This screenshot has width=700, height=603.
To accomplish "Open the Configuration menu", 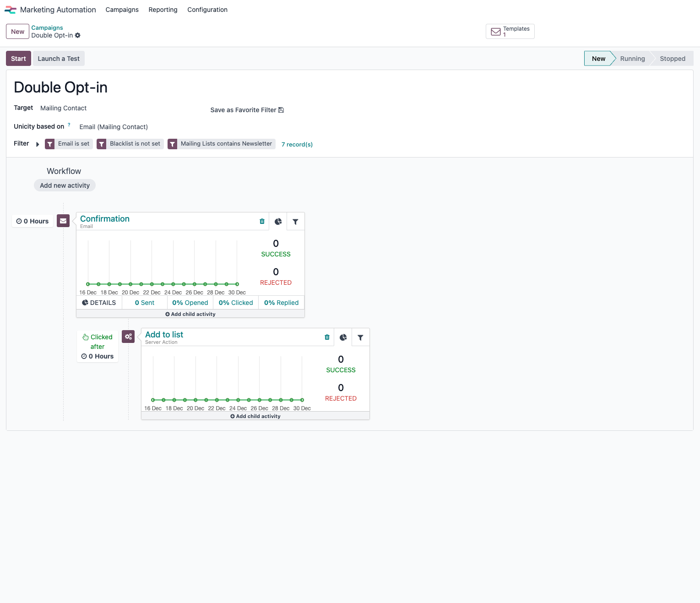I will (x=207, y=10).
